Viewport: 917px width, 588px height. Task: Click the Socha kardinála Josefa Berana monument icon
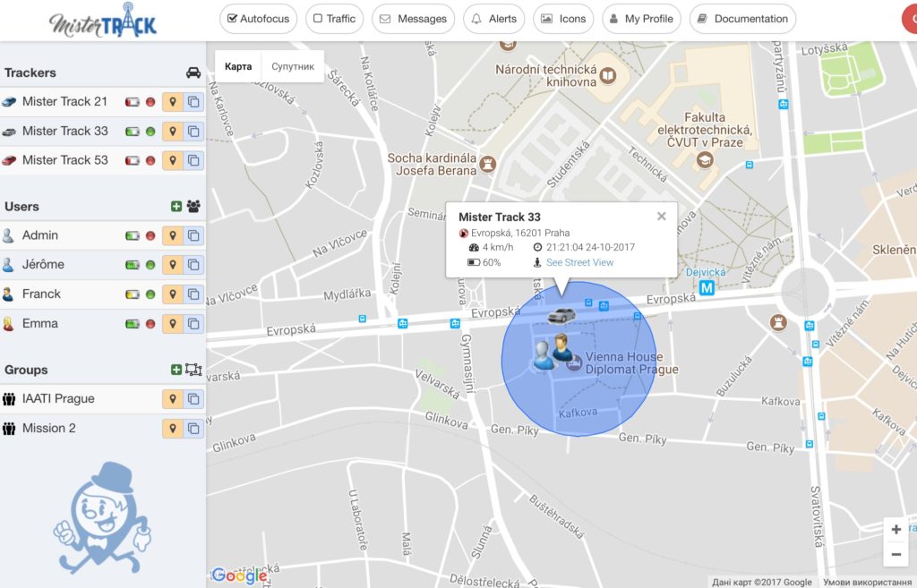[488, 165]
